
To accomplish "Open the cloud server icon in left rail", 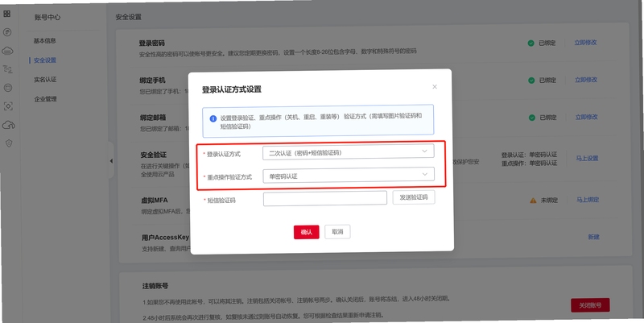I will (x=7, y=51).
